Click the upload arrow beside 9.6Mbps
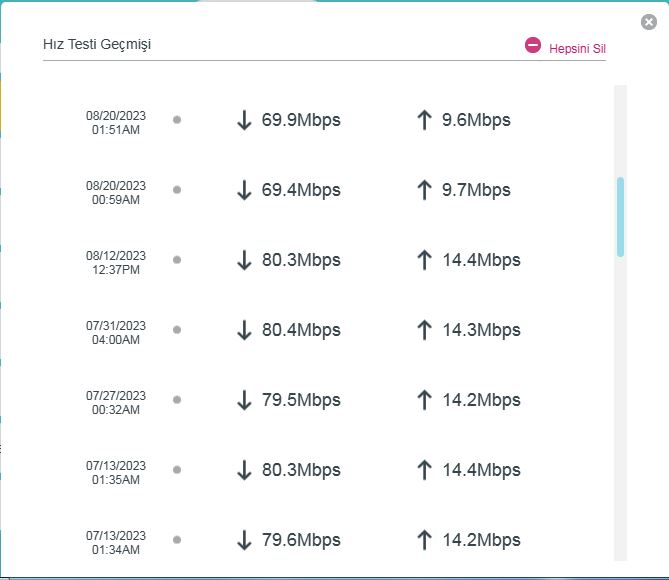The width and height of the screenshot is (669, 580). (424, 120)
